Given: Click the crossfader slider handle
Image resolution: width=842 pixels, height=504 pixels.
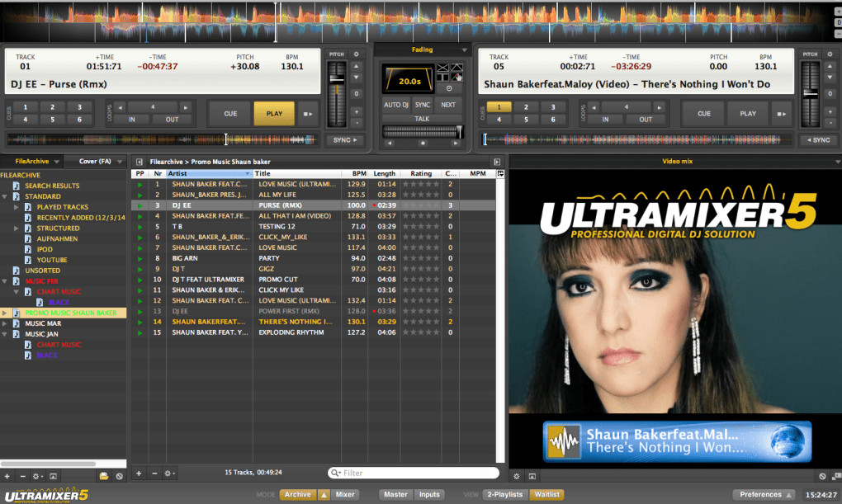Looking at the screenshot, I should tap(460, 131).
